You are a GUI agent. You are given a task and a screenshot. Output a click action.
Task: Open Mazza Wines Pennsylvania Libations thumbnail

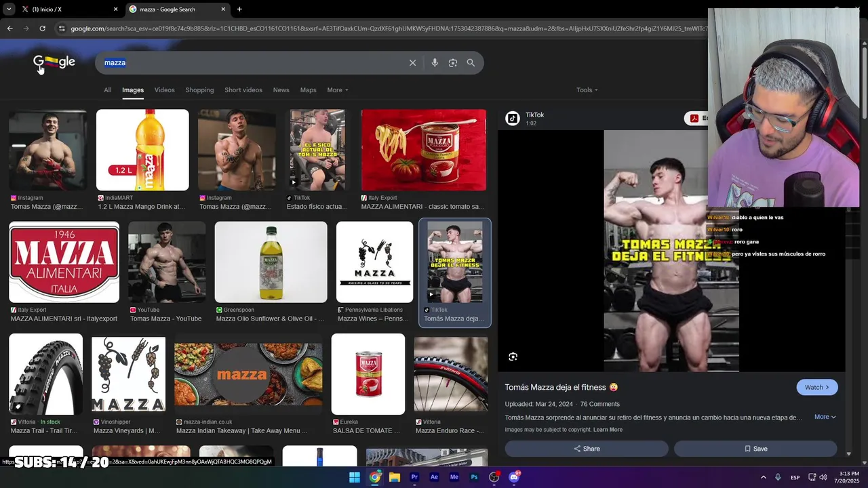pos(374,262)
